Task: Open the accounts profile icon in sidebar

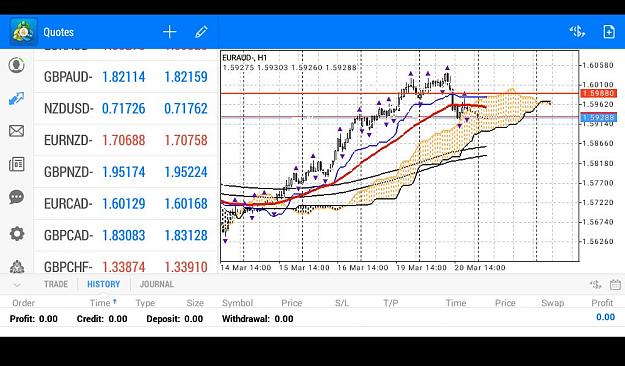Action: click(x=16, y=65)
